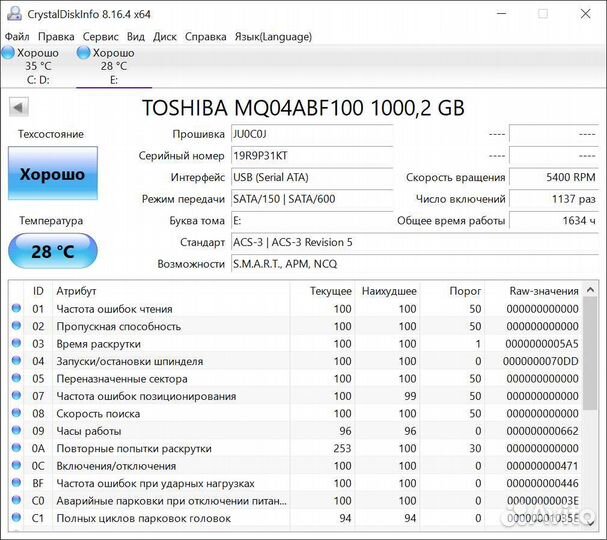Select the row Включения/отключения
The image size is (607, 540).
295,466
